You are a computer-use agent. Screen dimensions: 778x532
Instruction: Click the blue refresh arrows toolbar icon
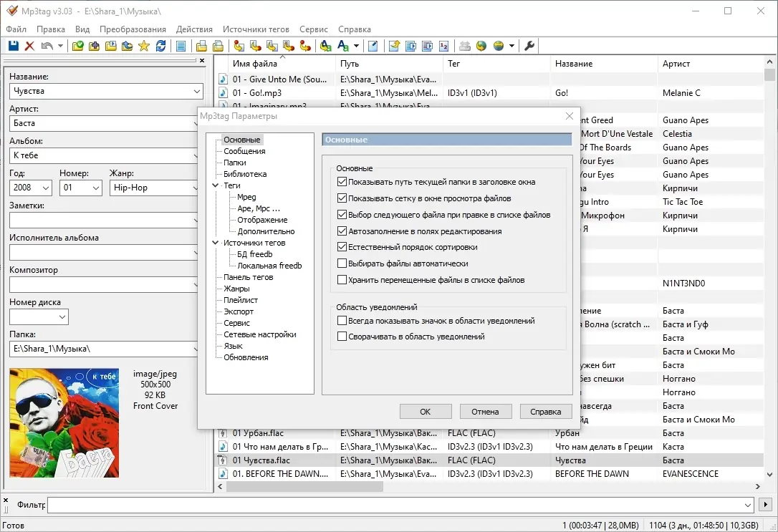pyautogui.click(x=160, y=46)
